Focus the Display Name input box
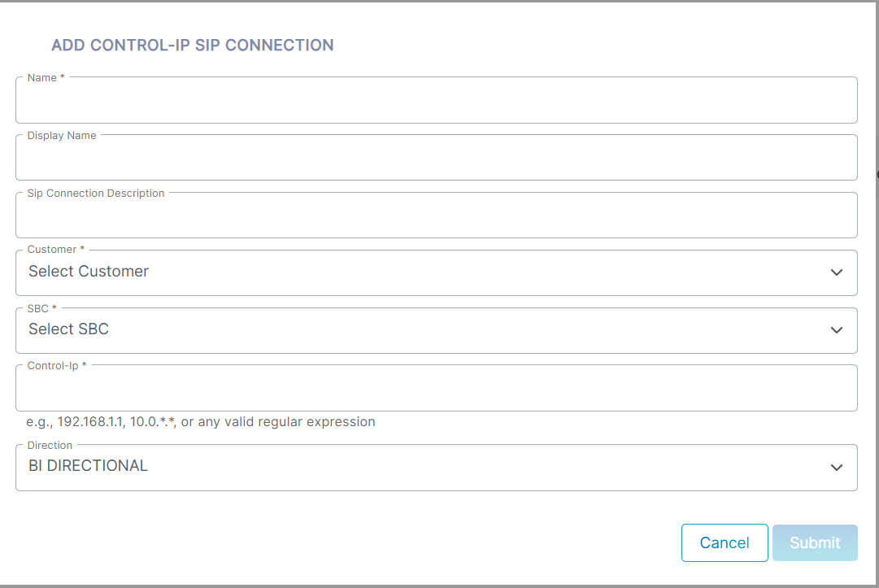The height and width of the screenshot is (588, 879). pyautogui.click(x=436, y=158)
